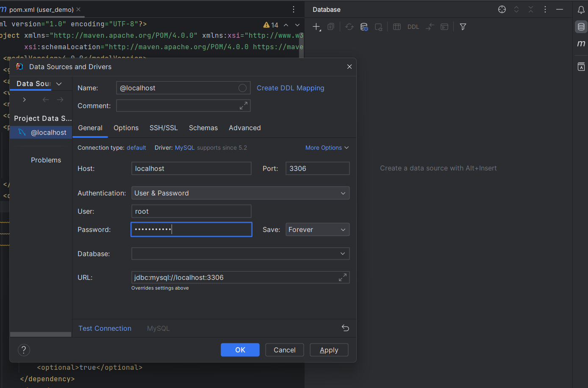This screenshot has width=588, height=388.
Task: Open the Notifications bell icon
Action: pos(581,10)
